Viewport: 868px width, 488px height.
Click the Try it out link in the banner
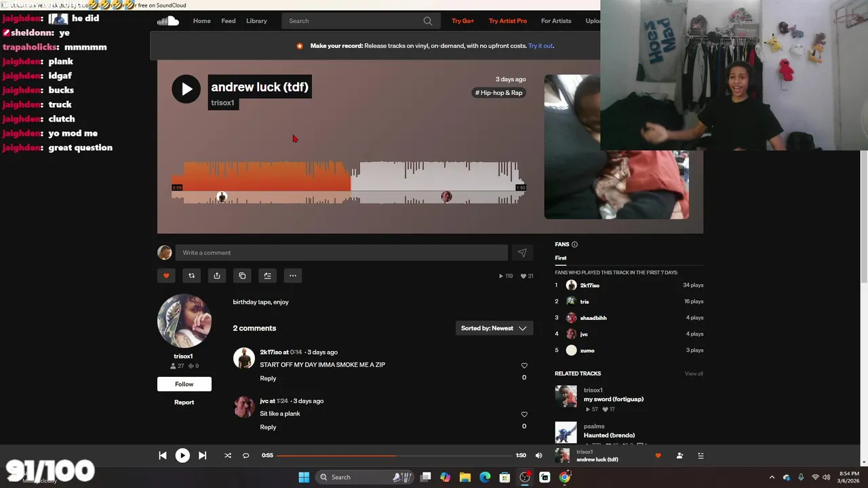tap(540, 46)
